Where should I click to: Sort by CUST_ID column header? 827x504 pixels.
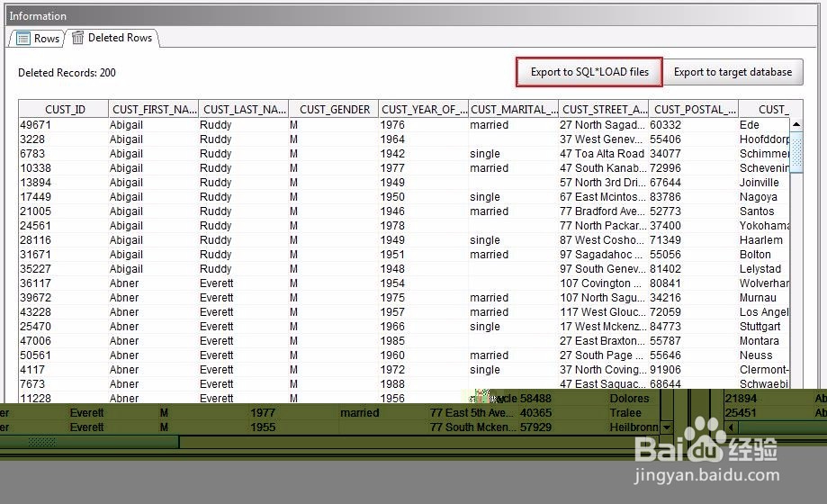(x=64, y=109)
